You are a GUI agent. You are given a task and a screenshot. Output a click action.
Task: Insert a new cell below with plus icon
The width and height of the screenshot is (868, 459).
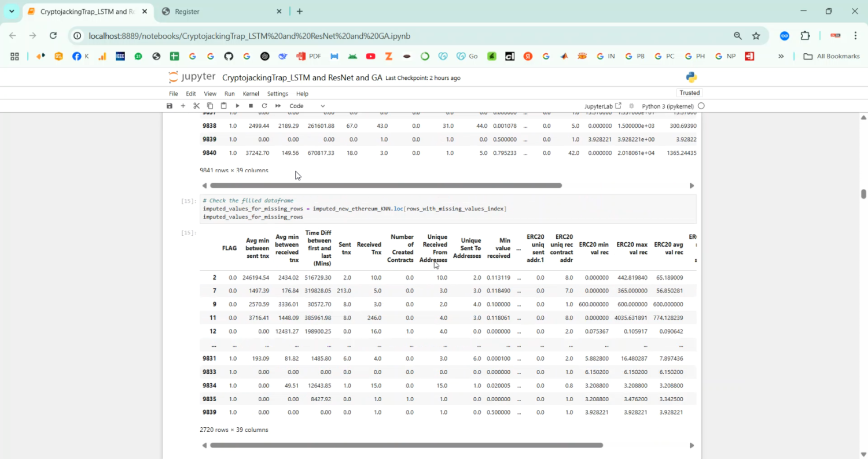click(x=183, y=106)
